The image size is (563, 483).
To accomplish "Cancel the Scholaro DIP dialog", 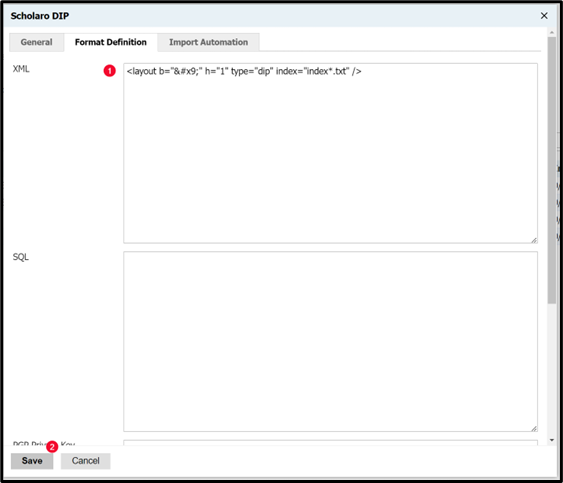I will pyautogui.click(x=85, y=461).
